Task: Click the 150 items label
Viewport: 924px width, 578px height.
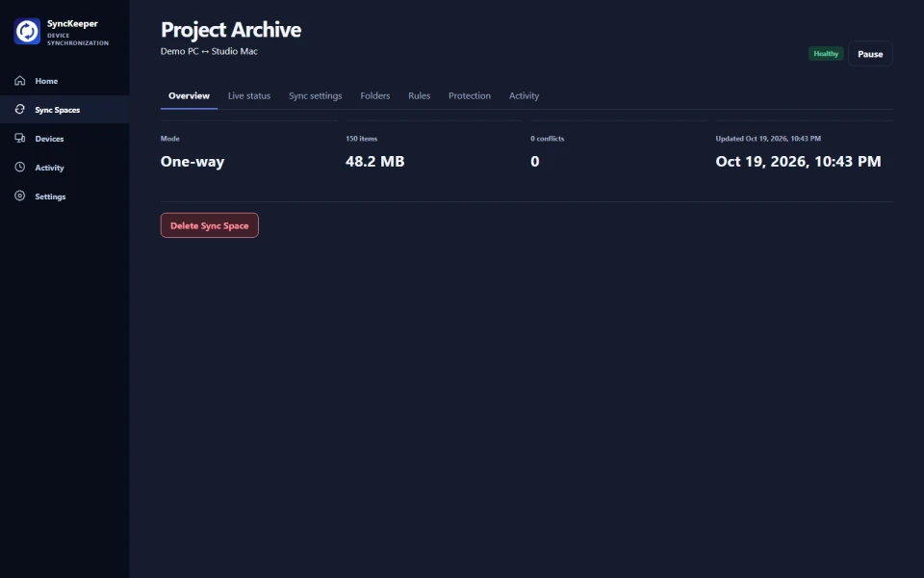Action: (x=362, y=139)
